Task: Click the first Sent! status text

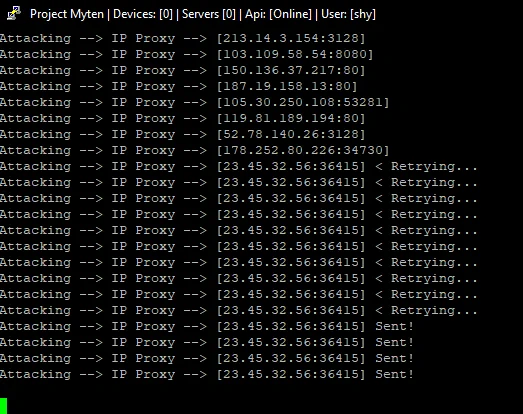Action: click(x=395, y=326)
